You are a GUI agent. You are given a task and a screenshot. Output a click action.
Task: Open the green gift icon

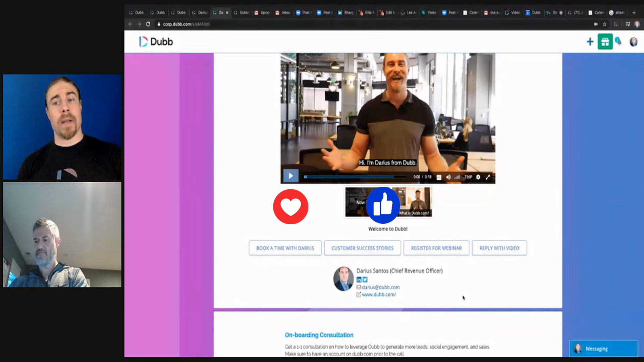(x=605, y=42)
